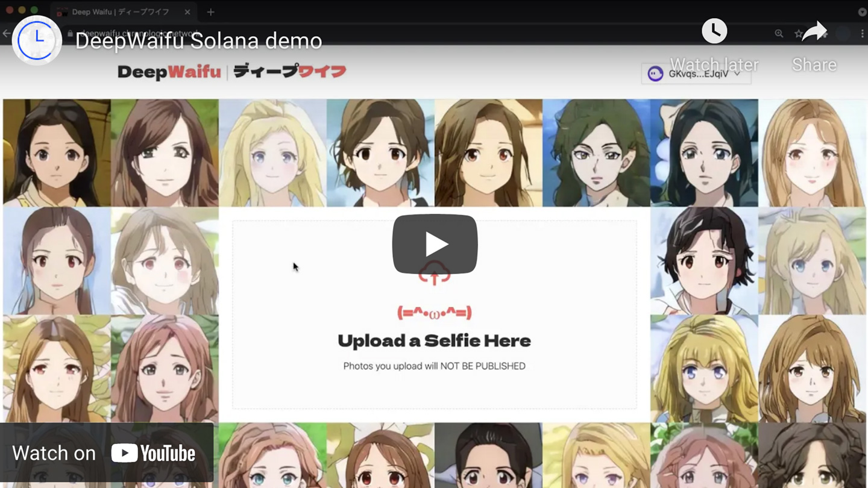The width and height of the screenshot is (868, 488).
Task: Click the Share arrow icon
Action: click(x=814, y=31)
